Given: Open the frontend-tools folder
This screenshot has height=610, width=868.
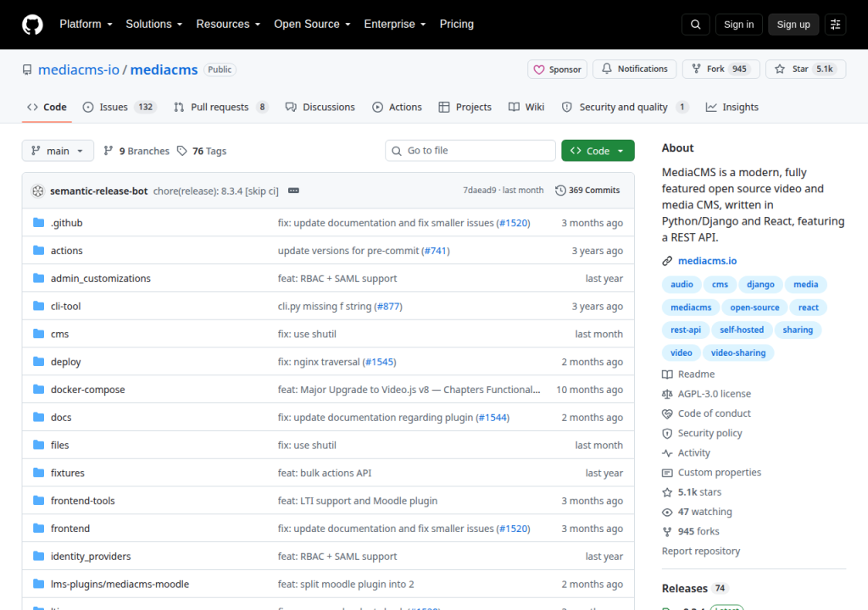Looking at the screenshot, I should tap(83, 501).
